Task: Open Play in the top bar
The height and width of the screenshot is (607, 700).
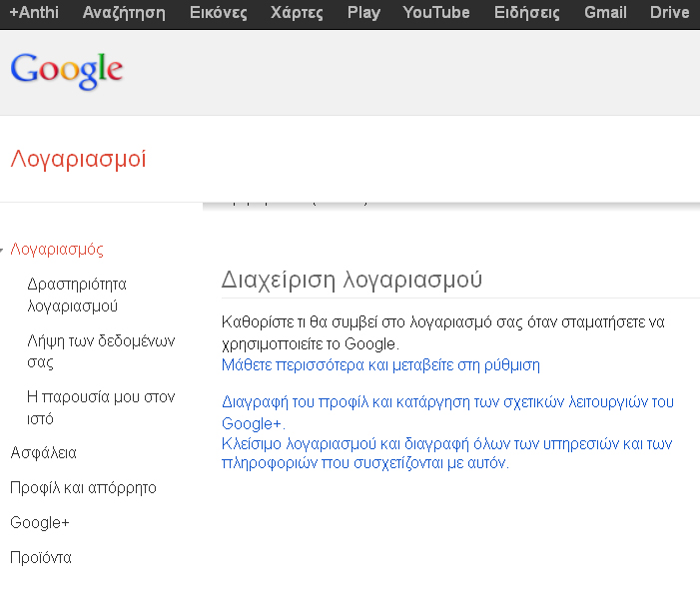Action: point(363,13)
